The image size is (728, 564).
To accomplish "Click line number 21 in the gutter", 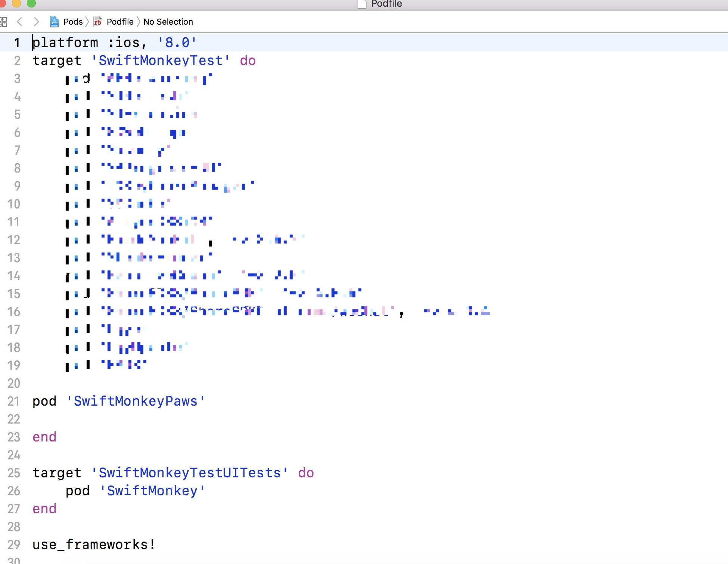I will click(x=14, y=401).
